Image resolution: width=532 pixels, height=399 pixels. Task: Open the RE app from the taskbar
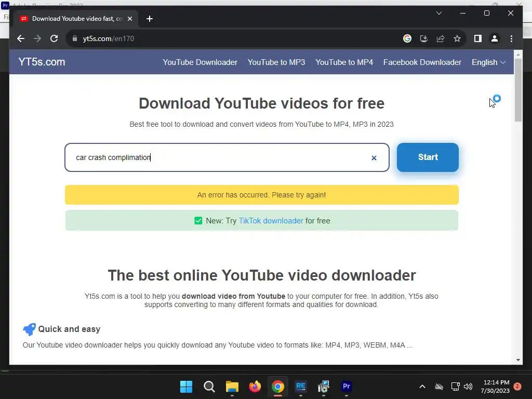point(301,387)
